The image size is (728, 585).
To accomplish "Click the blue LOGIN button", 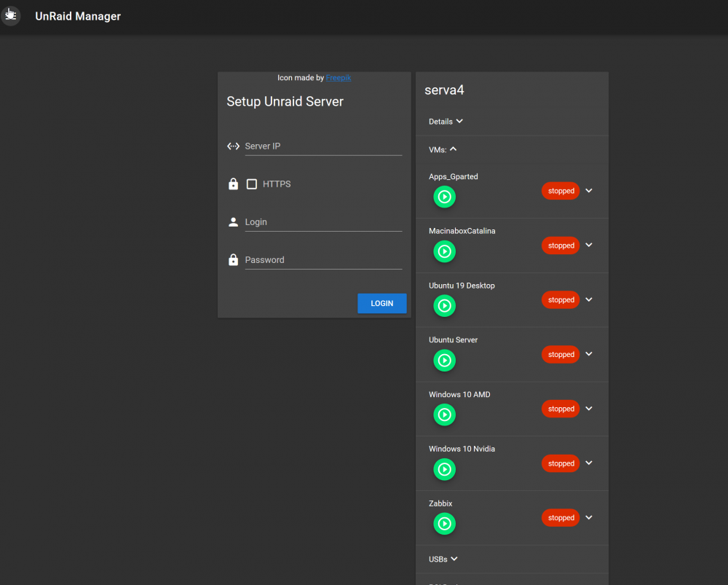I will point(382,303).
